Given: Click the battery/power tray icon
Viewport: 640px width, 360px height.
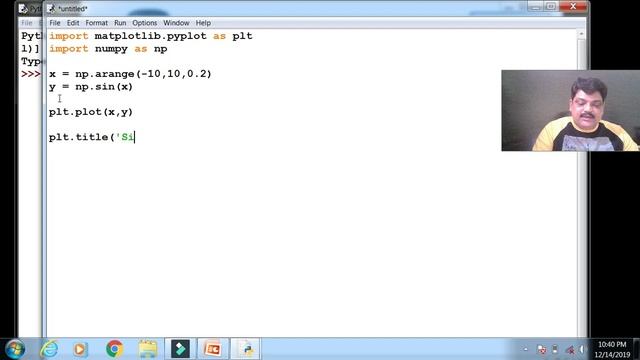Looking at the screenshot, I should [x=555, y=350].
